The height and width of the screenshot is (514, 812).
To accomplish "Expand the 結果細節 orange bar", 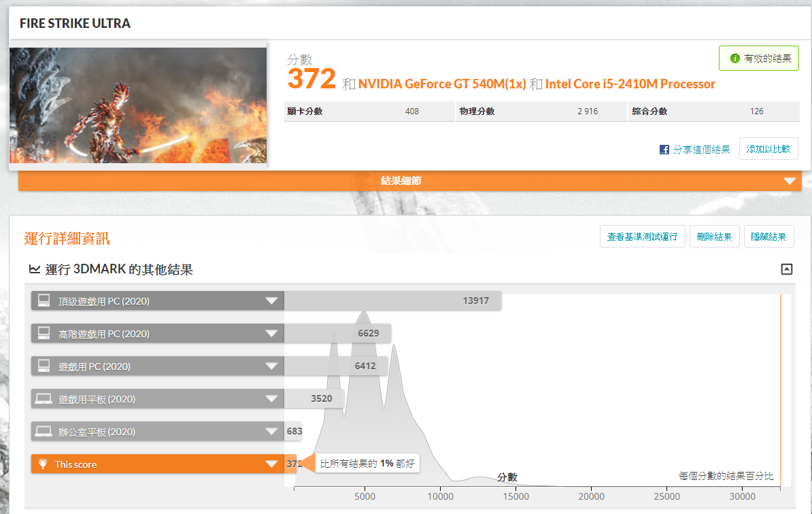I will pos(409,181).
